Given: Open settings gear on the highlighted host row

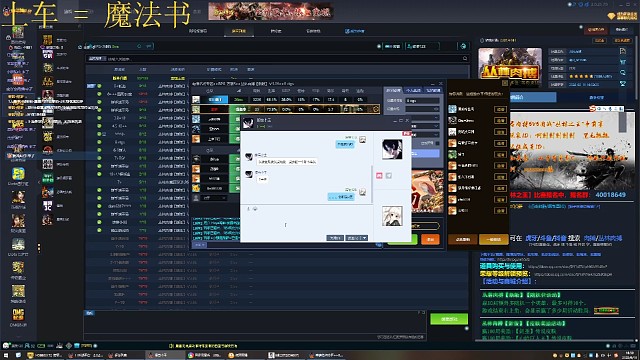Looking at the screenshot, I should 376,109.
